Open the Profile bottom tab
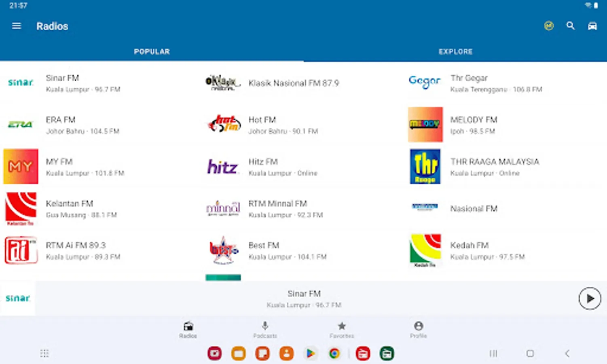 pyautogui.click(x=419, y=330)
